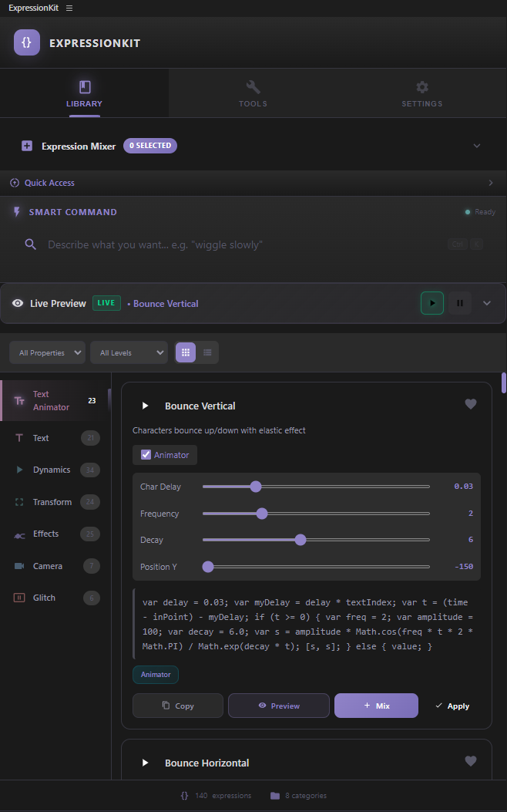This screenshot has width=507, height=812.
Task: Click the 8 categories folder icon
Action: tap(275, 796)
